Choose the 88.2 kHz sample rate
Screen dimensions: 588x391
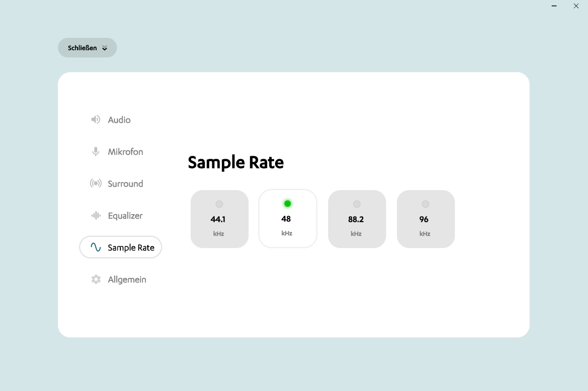tap(357, 219)
